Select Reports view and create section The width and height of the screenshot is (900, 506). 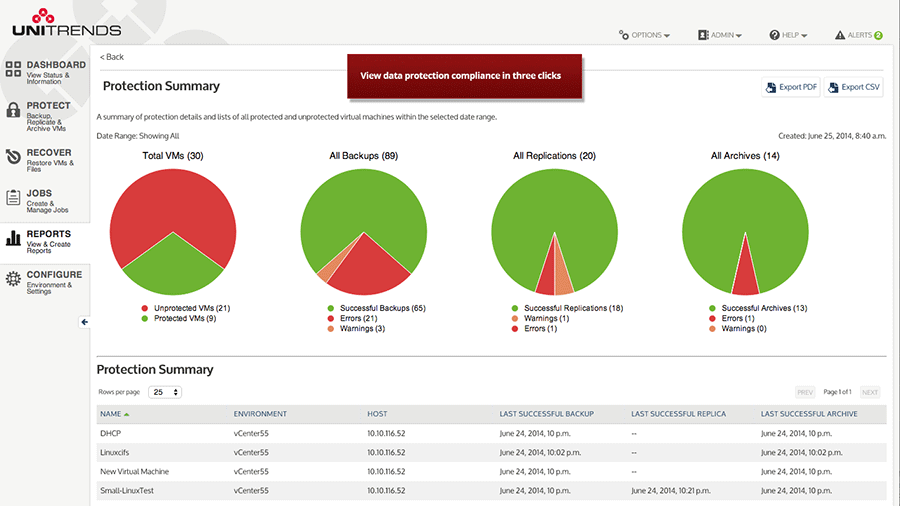[x=45, y=241]
